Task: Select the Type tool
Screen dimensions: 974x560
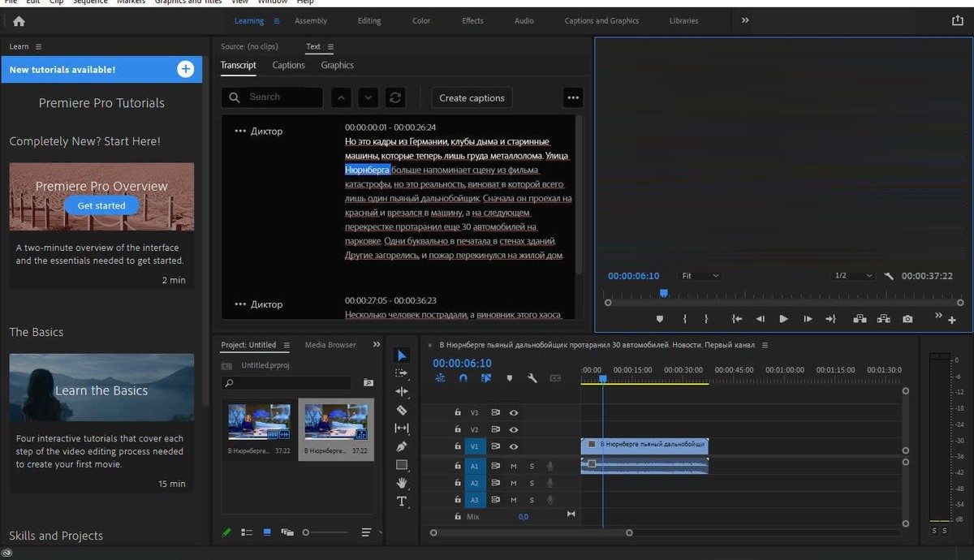Action: click(401, 502)
